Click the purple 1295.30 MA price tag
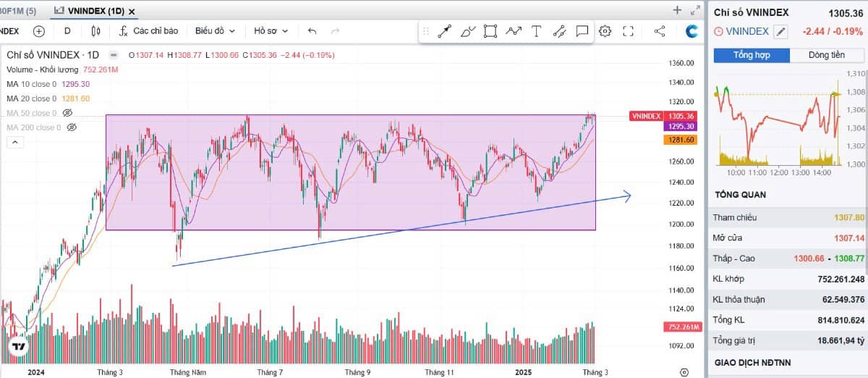The width and height of the screenshot is (868, 378). pyautogui.click(x=681, y=126)
